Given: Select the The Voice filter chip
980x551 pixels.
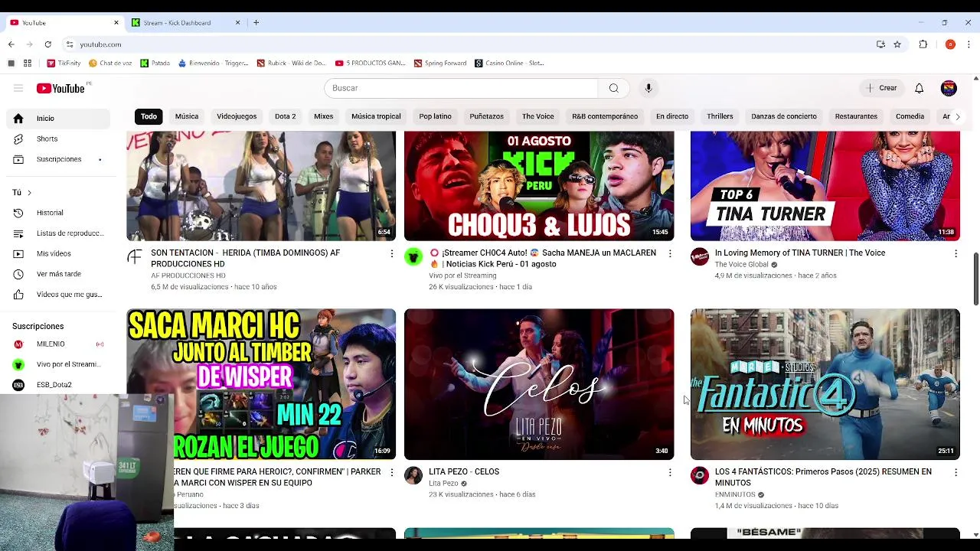Looking at the screenshot, I should 537,116.
